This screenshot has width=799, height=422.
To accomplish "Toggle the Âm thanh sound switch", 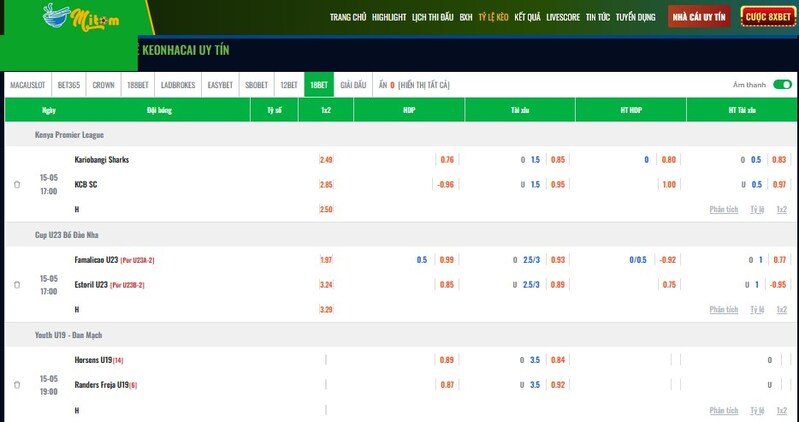I will [x=782, y=85].
